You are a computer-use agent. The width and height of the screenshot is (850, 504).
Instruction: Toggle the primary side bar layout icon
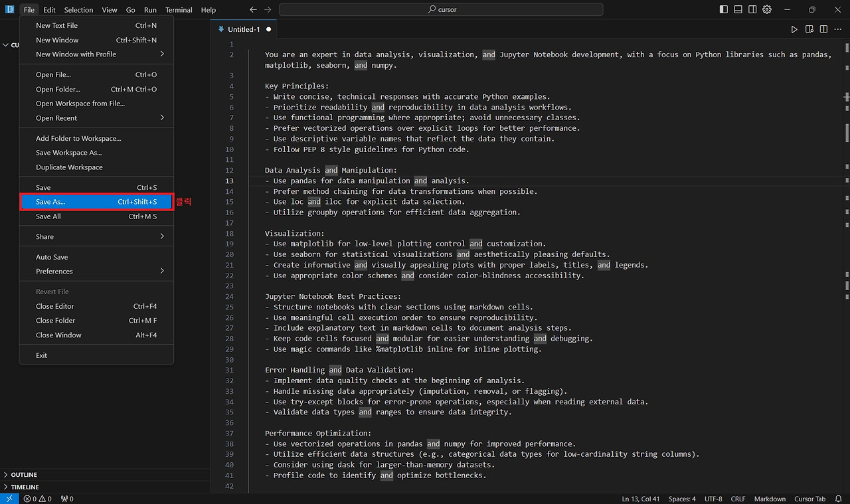(723, 9)
